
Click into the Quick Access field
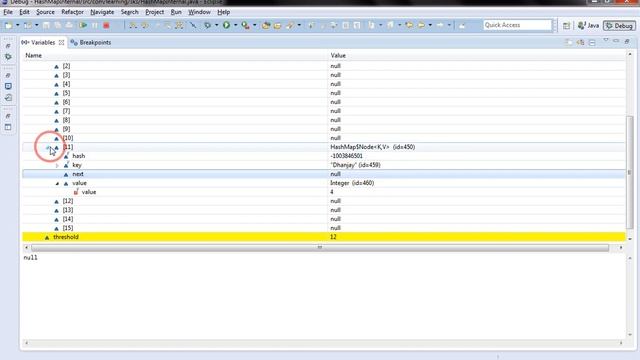click(517, 25)
